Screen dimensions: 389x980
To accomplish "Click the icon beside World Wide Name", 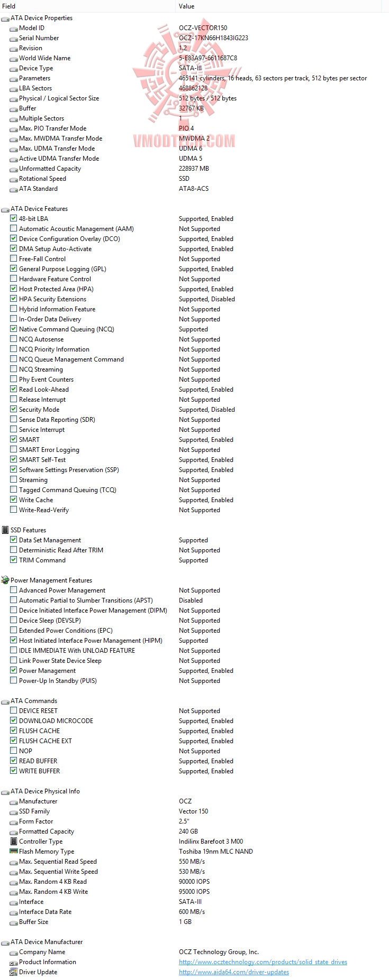I will pos(14,59).
